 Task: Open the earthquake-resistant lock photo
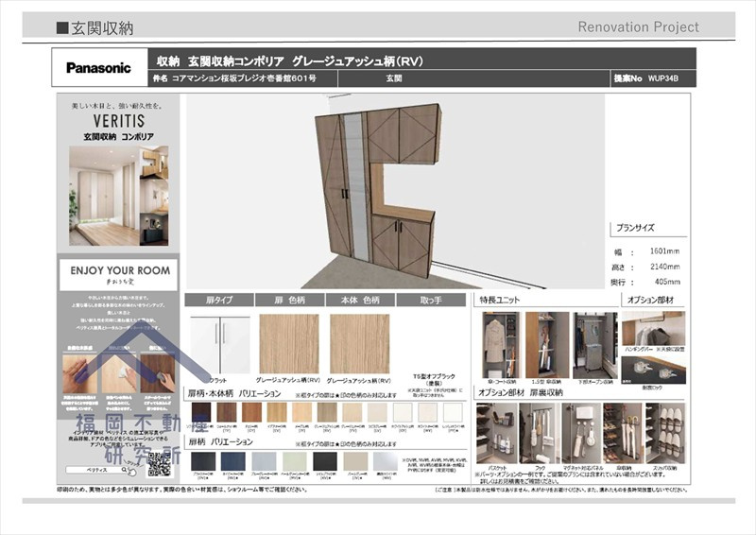click(x=653, y=371)
